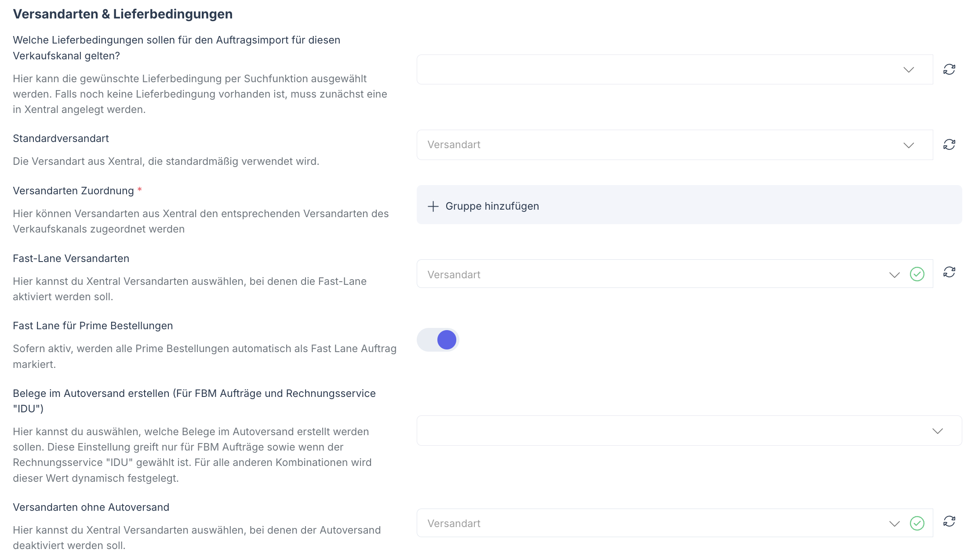Click the empty Lieferbedingungen selection field
Image resolution: width=975 pixels, height=560 pixels.
coord(651,69)
